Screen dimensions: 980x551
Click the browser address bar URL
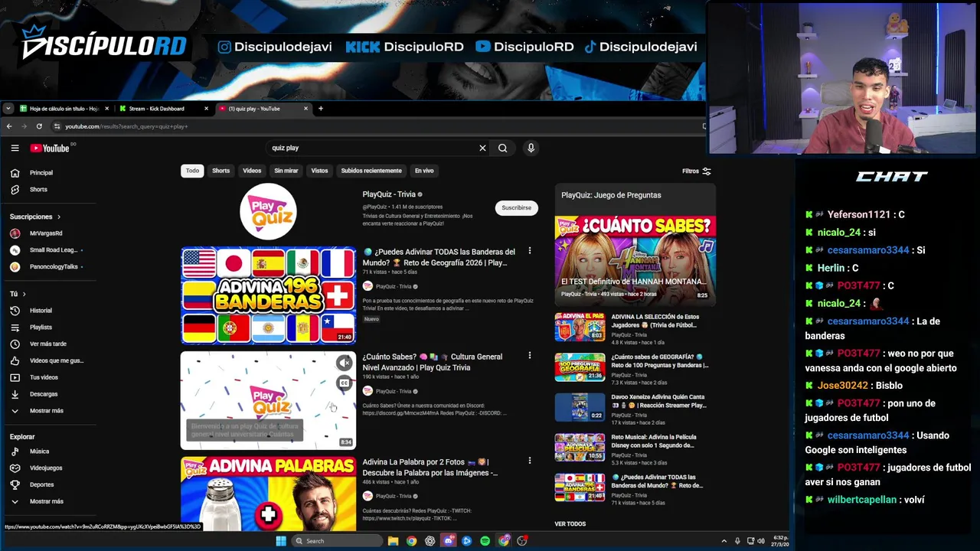point(126,126)
